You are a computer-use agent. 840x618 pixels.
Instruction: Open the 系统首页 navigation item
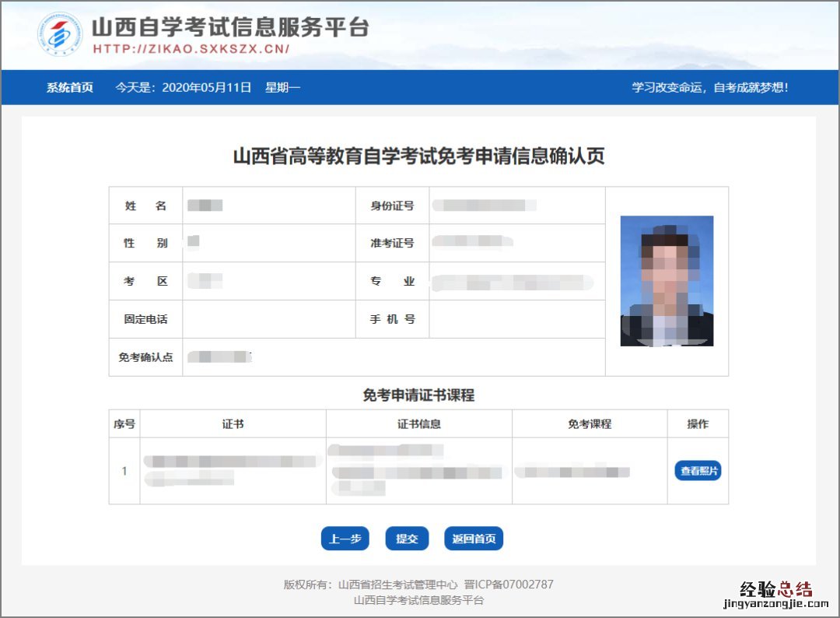69,88
